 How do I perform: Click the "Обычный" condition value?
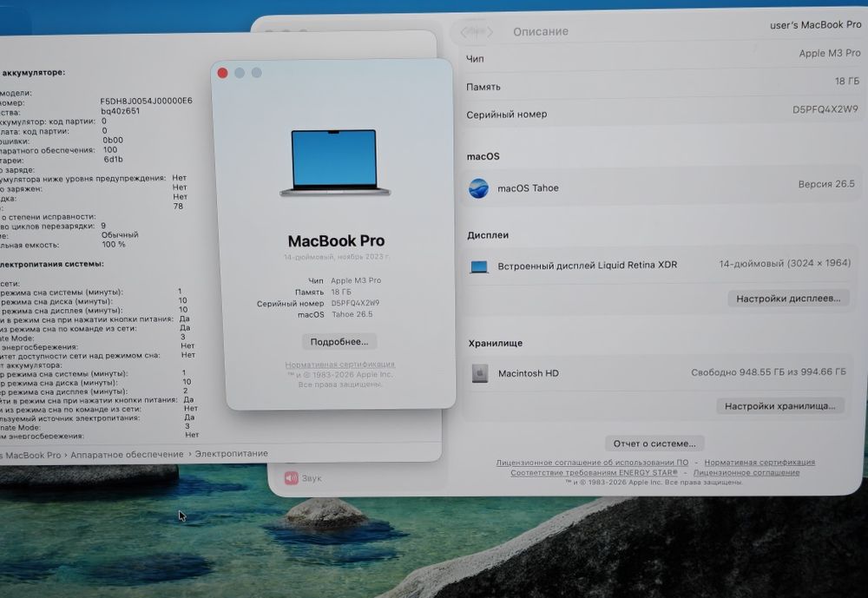[x=120, y=234]
